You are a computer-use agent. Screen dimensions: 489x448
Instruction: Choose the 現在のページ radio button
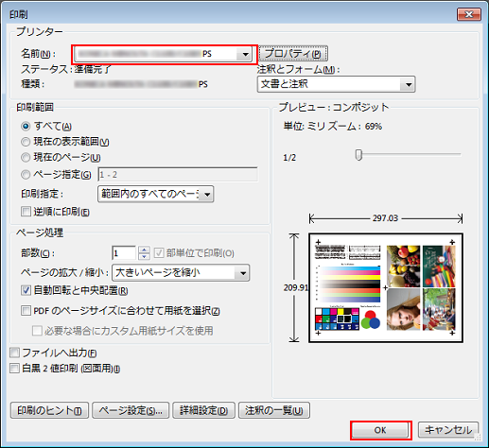click(26, 157)
